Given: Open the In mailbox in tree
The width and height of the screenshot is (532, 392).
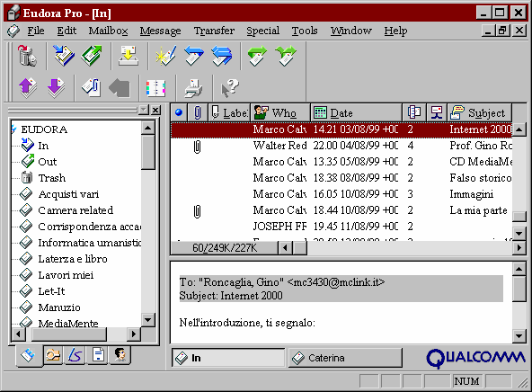Looking at the screenshot, I should point(35,146).
